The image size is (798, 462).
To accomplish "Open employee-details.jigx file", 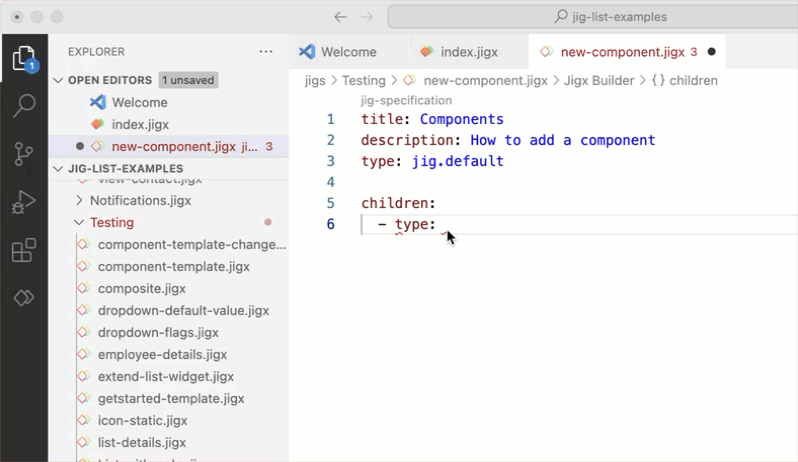I will pos(162,355).
